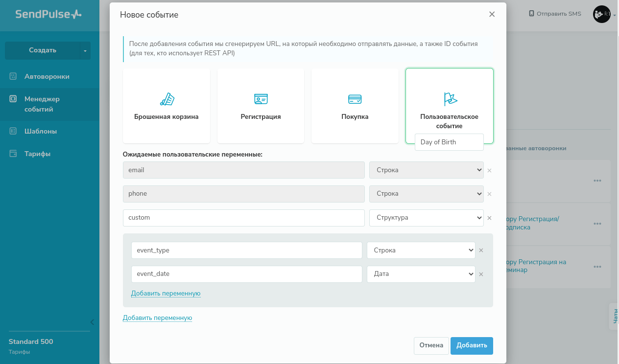The width and height of the screenshot is (619, 364).
Task: Close the Новое событие dialog
Action: click(492, 15)
